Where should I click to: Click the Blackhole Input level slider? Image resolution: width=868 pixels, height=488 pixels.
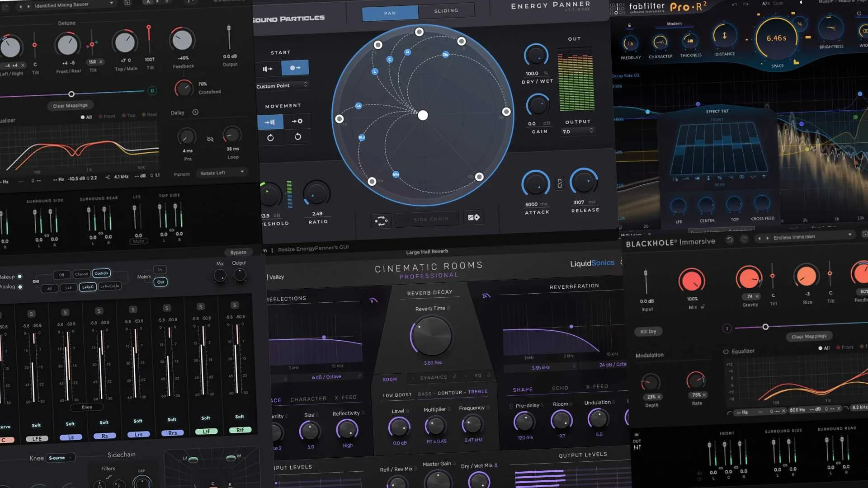646,281
